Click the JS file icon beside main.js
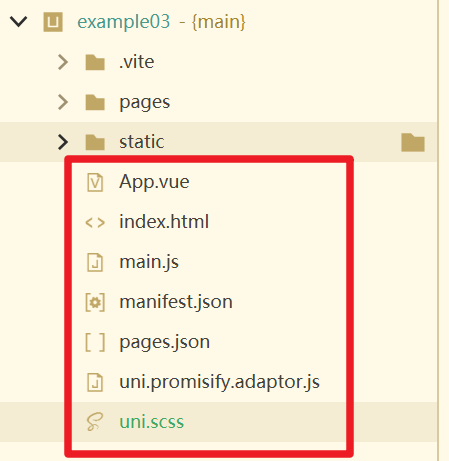This screenshot has height=461, width=449. [95, 262]
